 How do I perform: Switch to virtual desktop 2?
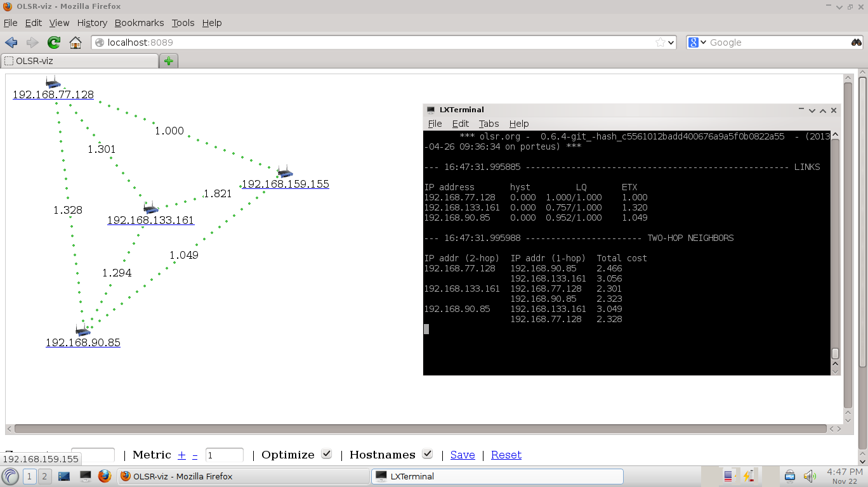coord(44,476)
